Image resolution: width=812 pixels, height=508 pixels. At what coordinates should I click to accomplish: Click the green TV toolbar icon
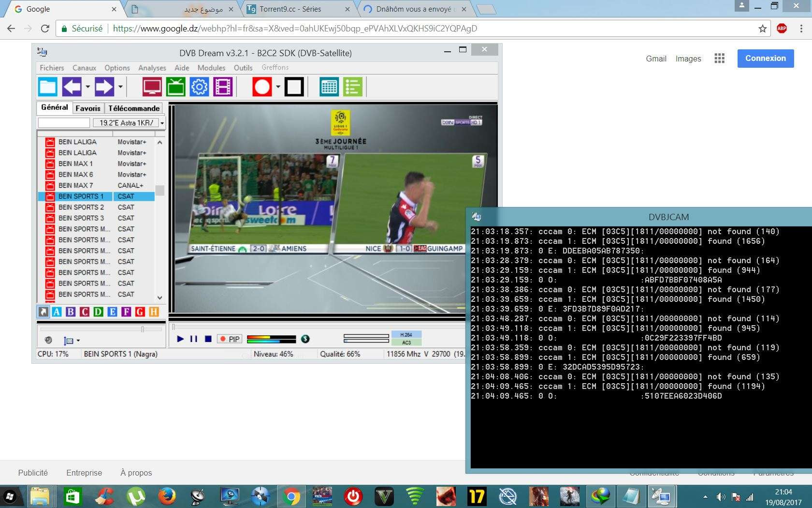click(175, 87)
